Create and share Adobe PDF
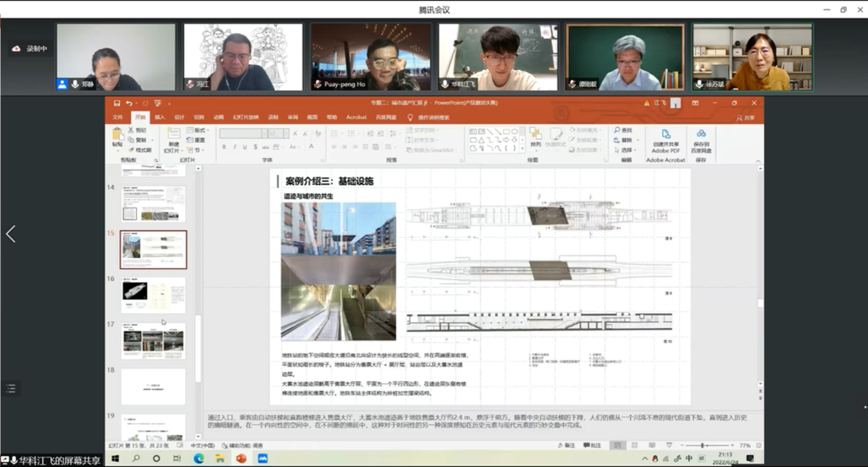 click(665, 141)
